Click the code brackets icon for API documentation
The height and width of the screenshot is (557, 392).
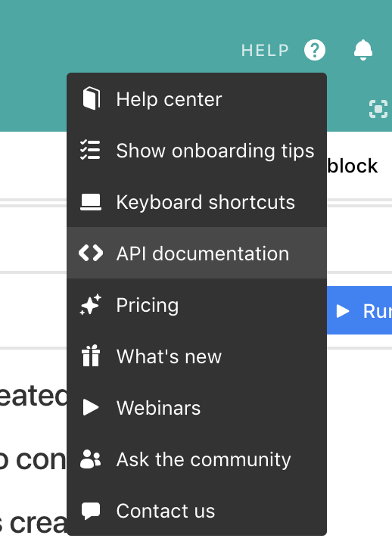(x=91, y=253)
